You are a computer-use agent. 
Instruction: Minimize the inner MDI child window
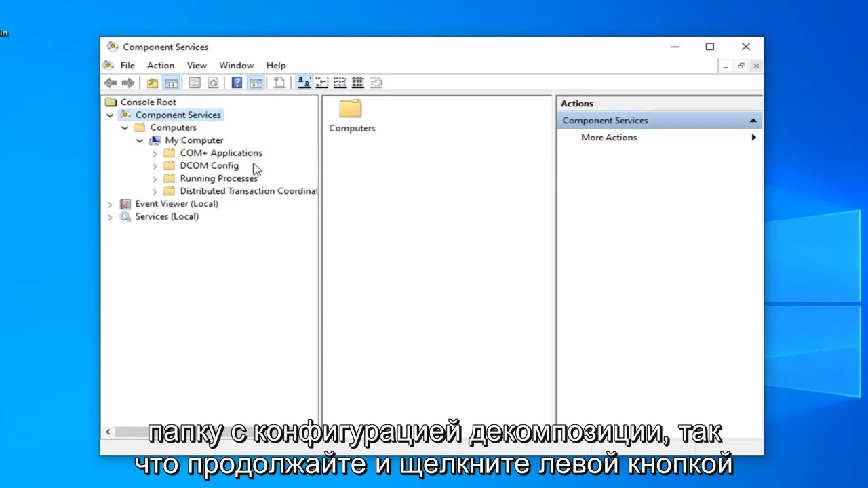coord(726,66)
